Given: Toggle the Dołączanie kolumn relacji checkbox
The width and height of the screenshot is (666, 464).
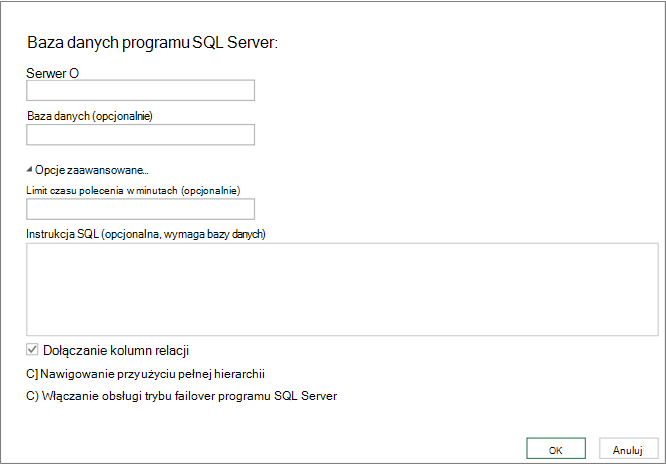Looking at the screenshot, I should tap(32, 350).
